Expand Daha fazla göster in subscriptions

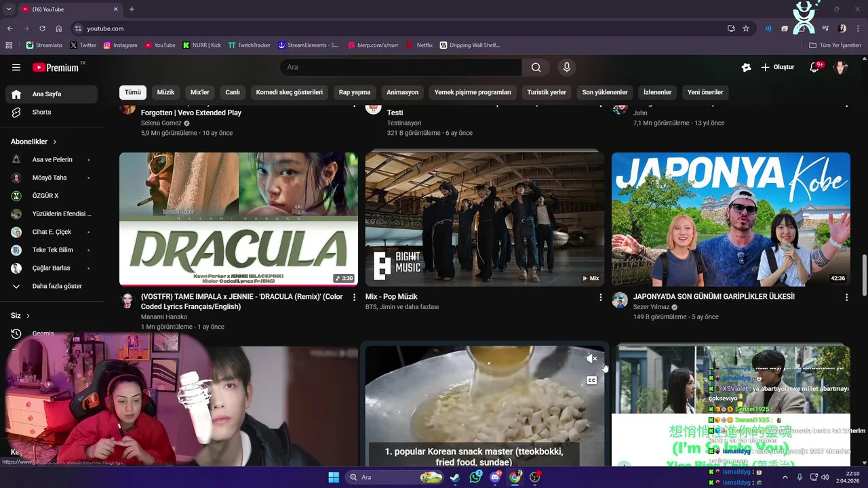click(52, 286)
